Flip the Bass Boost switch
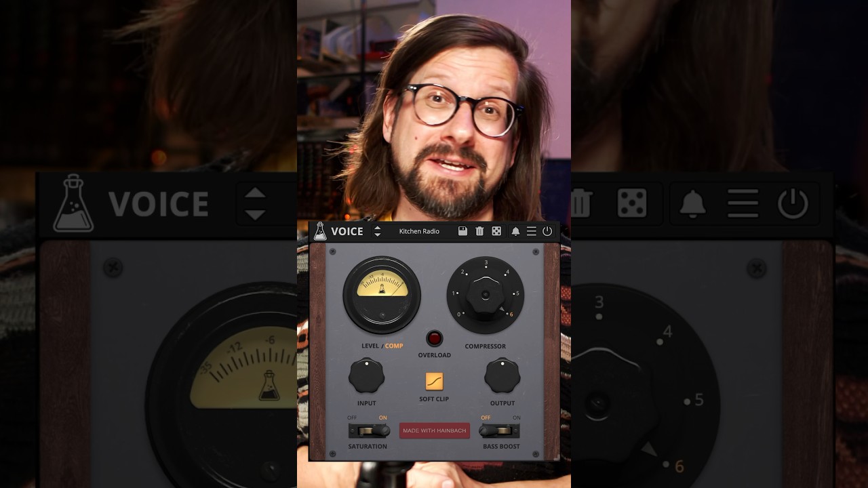This screenshot has width=868, height=488. (x=499, y=430)
